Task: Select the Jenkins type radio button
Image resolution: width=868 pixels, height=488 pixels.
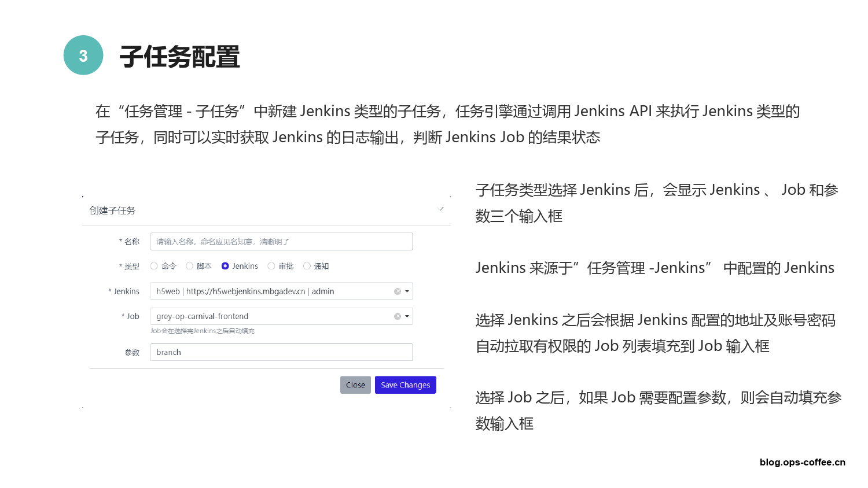Action: (225, 266)
